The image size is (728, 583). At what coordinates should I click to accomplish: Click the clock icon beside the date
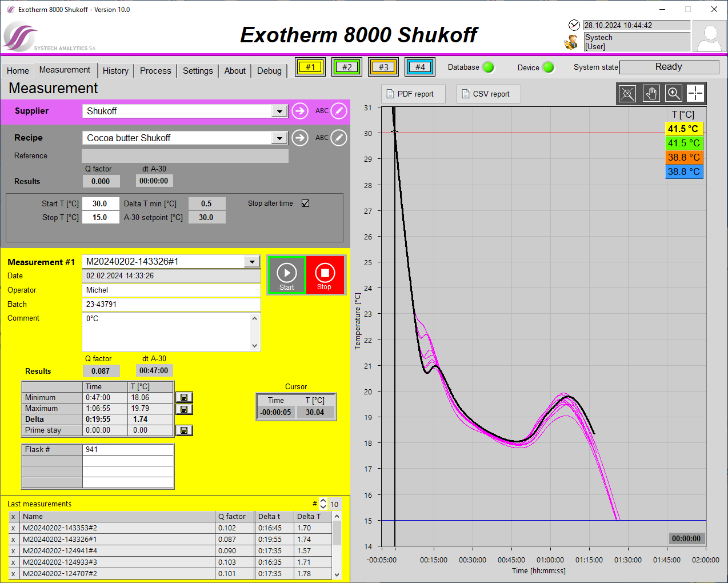(x=574, y=25)
